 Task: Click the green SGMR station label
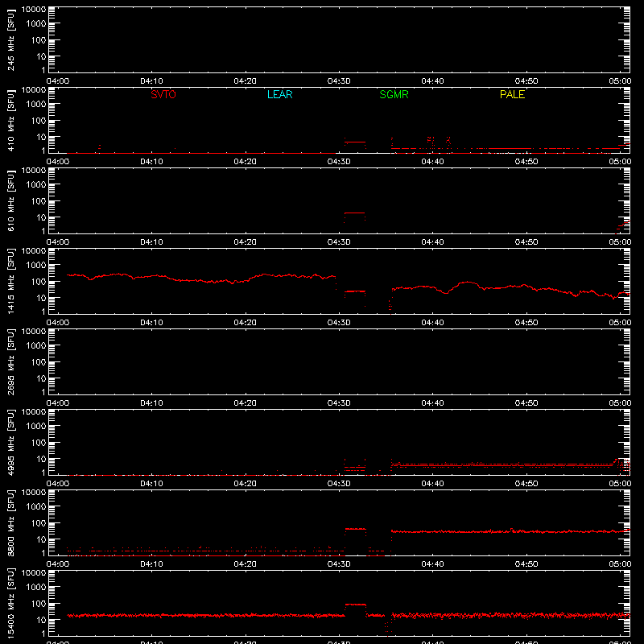[x=394, y=94]
